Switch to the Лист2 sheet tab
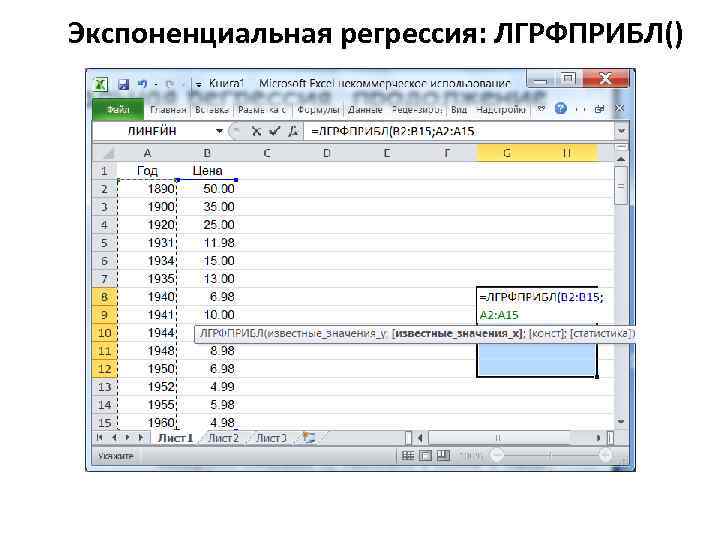This screenshot has width=720, height=540. [x=223, y=438]
